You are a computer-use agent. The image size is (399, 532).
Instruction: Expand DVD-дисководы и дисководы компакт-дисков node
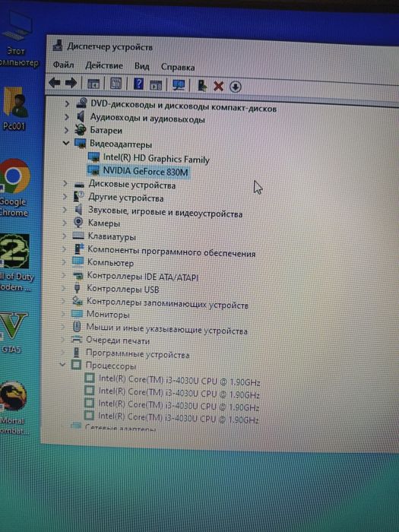tap(67, 103)
